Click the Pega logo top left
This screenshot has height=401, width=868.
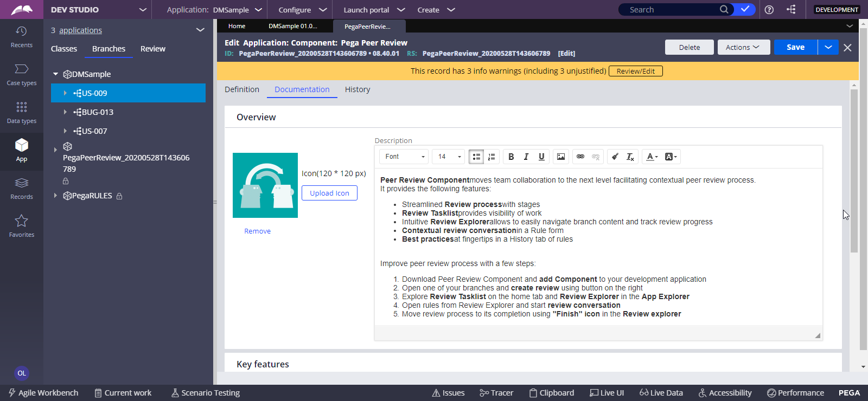coord(22,10)
